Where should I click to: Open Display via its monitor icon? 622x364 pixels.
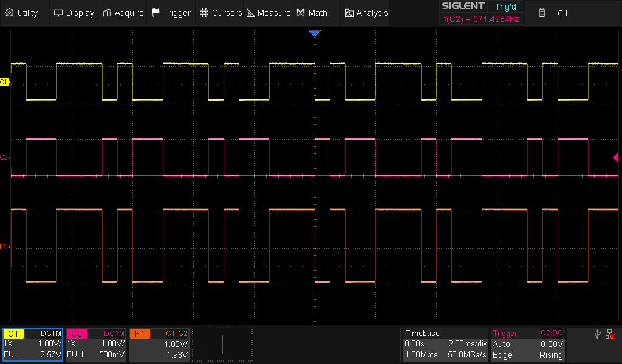point(58,13)
